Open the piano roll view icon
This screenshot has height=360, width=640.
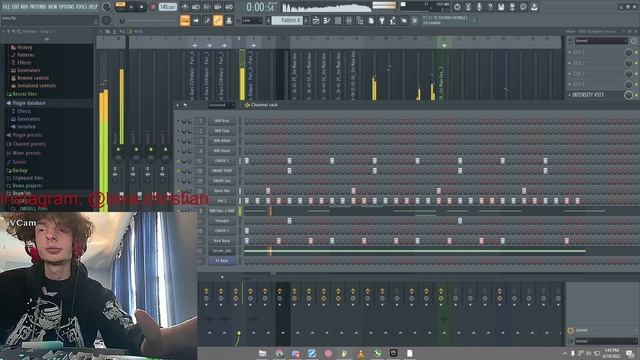click(327, 20)
